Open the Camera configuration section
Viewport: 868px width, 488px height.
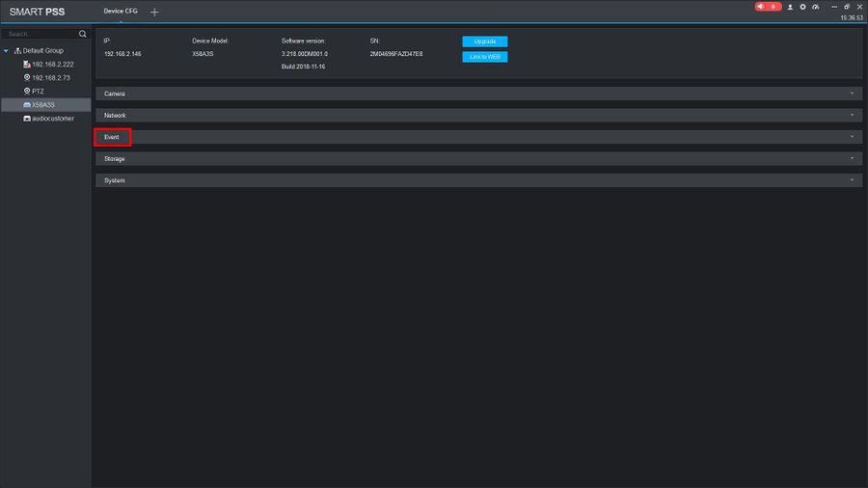point(478,94)
